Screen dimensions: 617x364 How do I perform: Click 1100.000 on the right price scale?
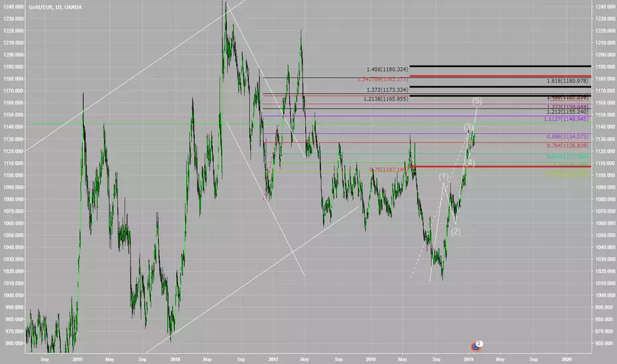[605, 175]
